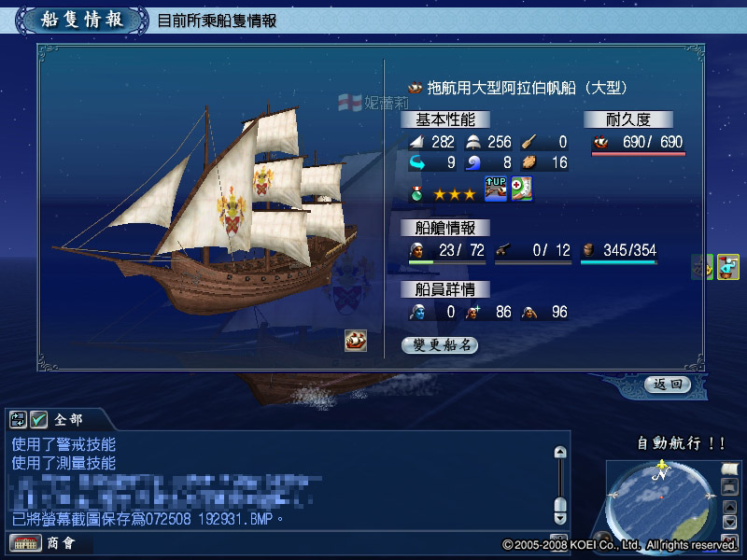Image resolution: width=747 pixels, height=560 pixels.
Task: Select the 全部 chat tab
Action: 68,419
